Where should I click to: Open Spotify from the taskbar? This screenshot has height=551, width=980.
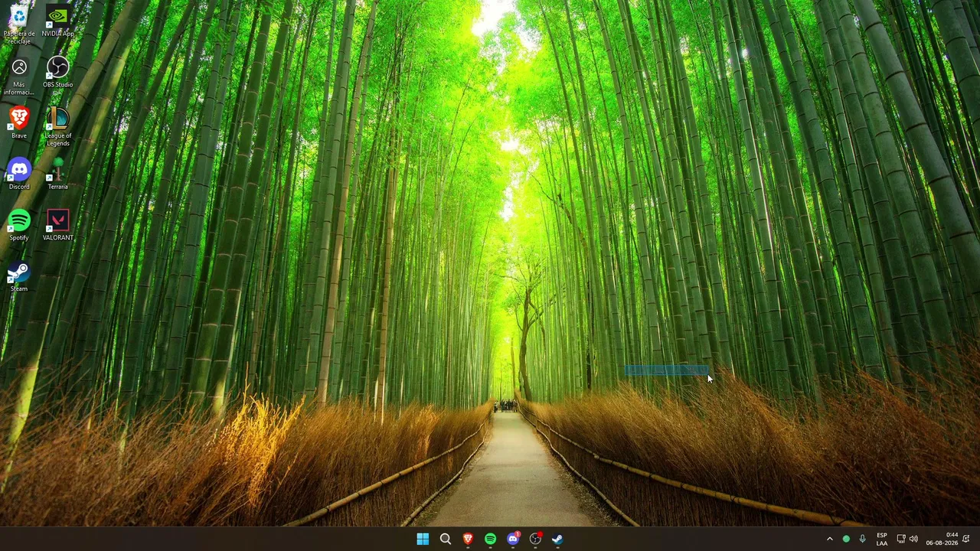[x=490, y=539]
